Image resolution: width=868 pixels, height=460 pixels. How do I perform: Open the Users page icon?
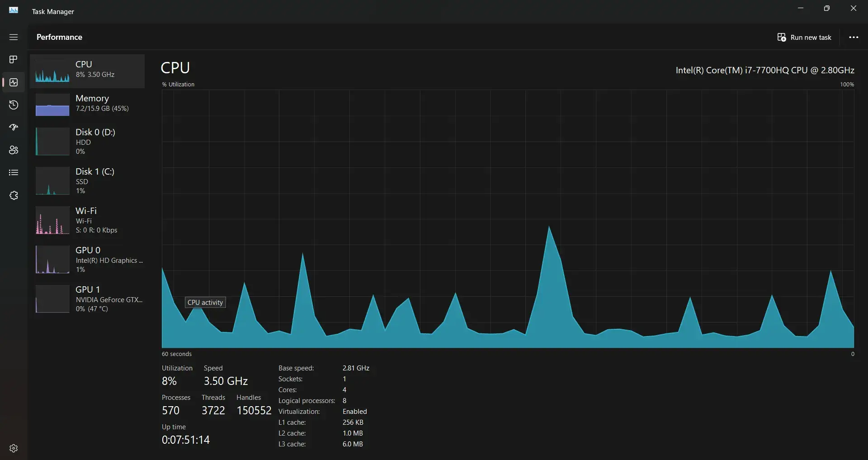coord(14,150)
